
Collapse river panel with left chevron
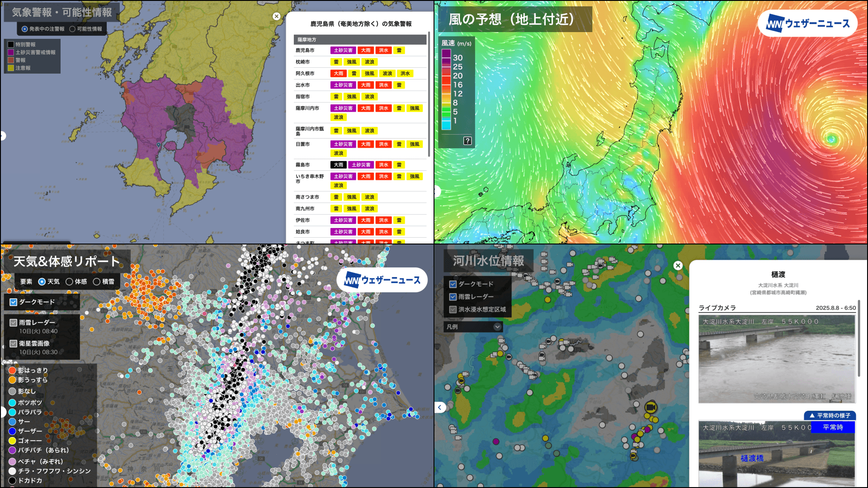[x=440, y=408]
